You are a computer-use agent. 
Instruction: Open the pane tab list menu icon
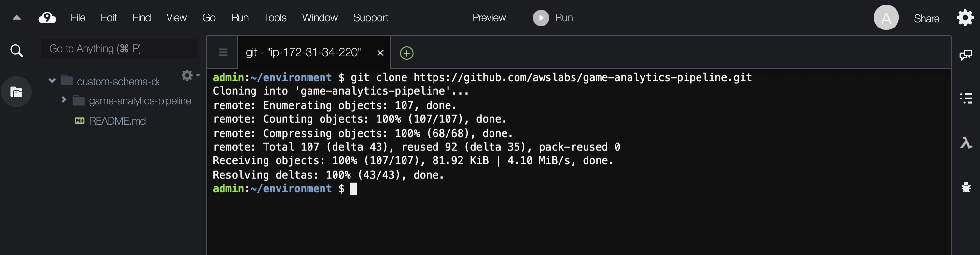point(223,52)
